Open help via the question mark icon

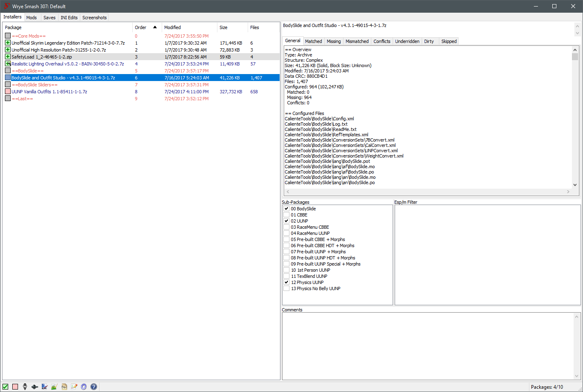(94, 387)
